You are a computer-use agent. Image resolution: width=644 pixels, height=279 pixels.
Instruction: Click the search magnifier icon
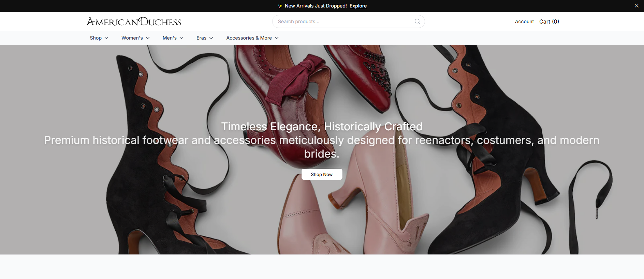point(417,21)
